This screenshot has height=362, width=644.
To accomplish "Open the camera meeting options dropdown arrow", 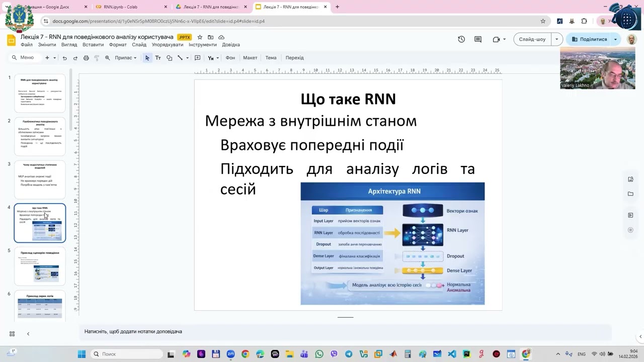I will [505, 39].
